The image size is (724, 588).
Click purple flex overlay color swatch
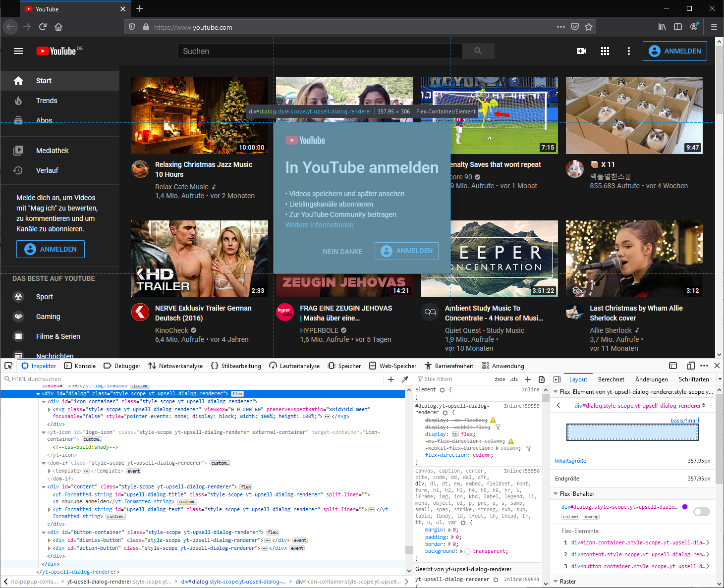tap(685, 507)
